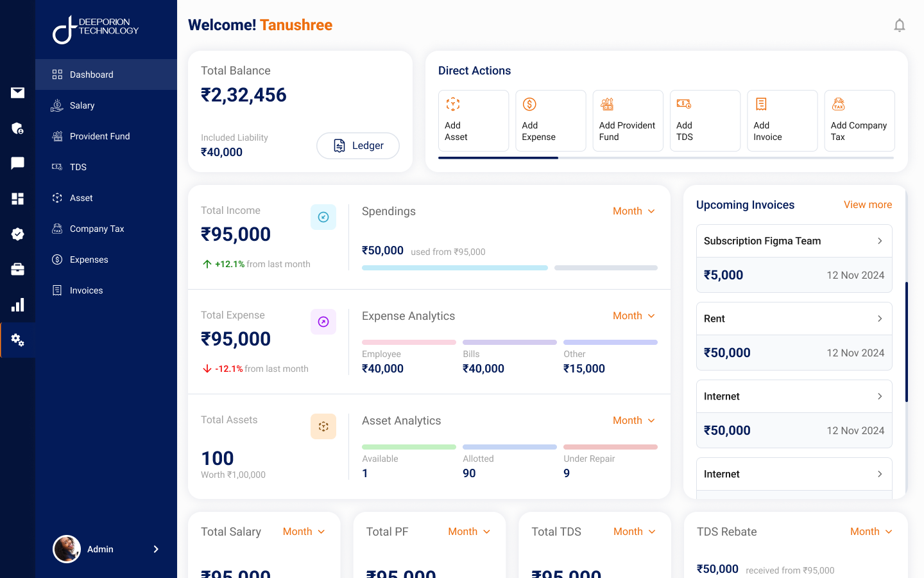Open the briefcase icon in left rail
The width and height of the screenshot is (924, 578).
pyautogui.click(x=18, y=269)
